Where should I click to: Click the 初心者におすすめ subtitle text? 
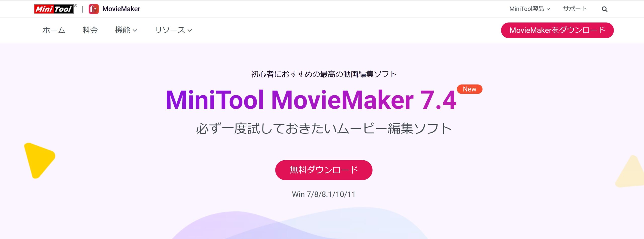click(x=324, y=74)
